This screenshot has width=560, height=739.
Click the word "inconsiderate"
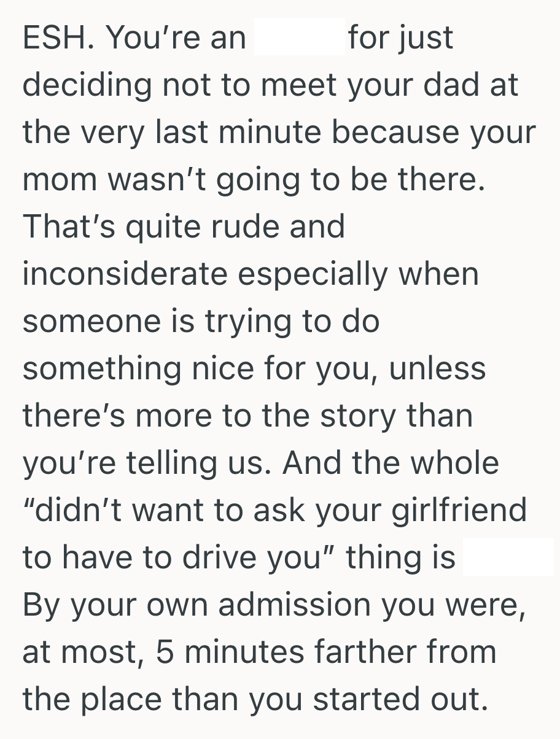click(125, 274)
